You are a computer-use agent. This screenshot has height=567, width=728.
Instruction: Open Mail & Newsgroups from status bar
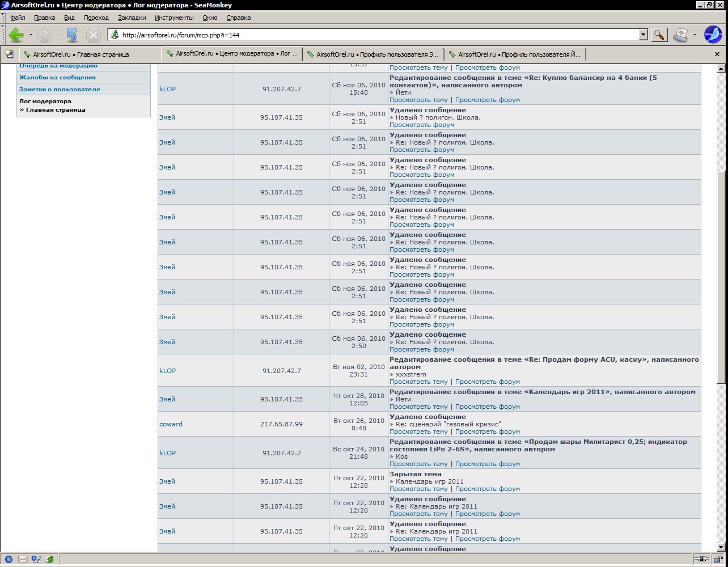point(23,559)
